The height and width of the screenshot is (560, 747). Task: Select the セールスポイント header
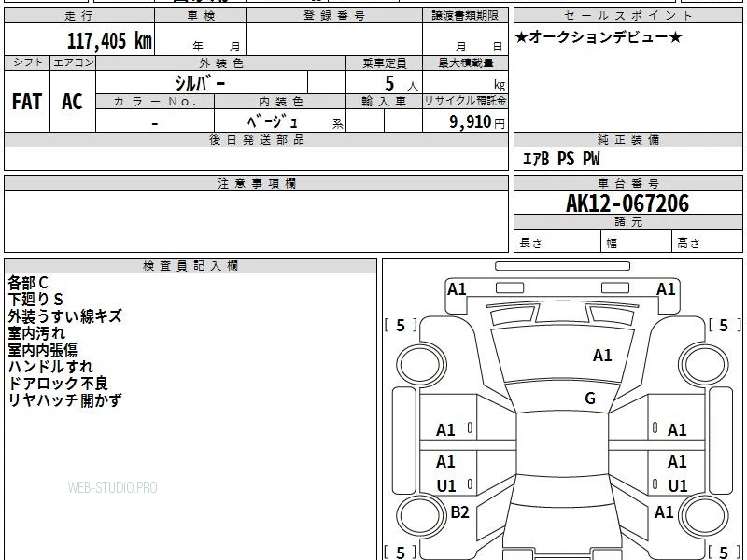tap(627, 16)
